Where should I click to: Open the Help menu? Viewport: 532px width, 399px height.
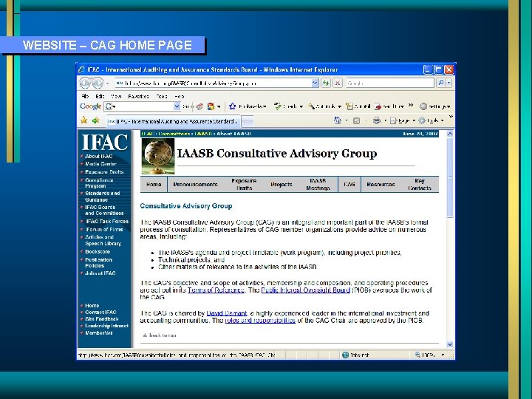179,96
